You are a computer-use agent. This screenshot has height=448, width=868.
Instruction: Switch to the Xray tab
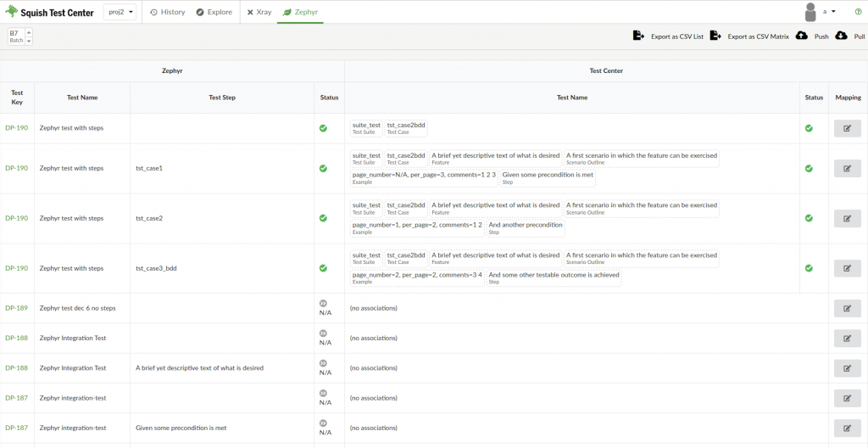point(259,12)
